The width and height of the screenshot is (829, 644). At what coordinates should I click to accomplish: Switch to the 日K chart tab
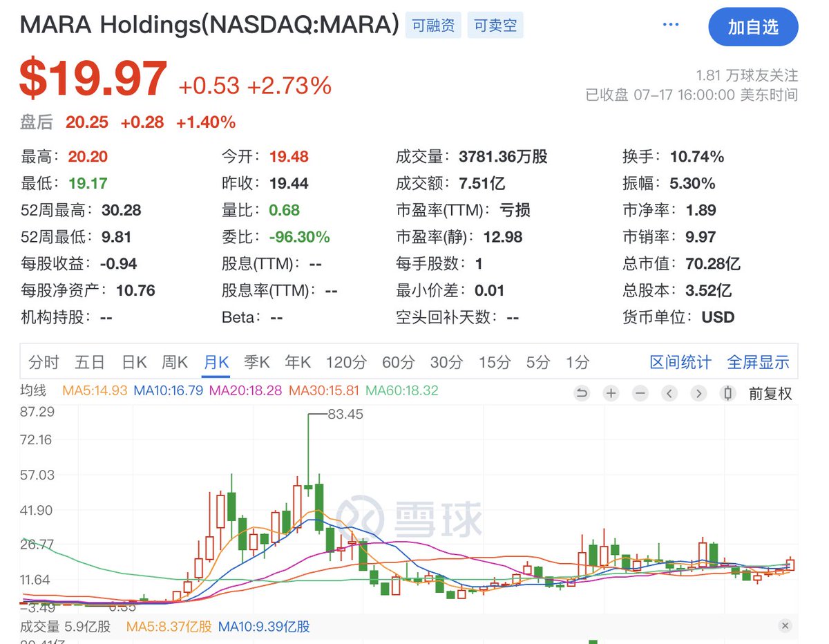(134, 362)
